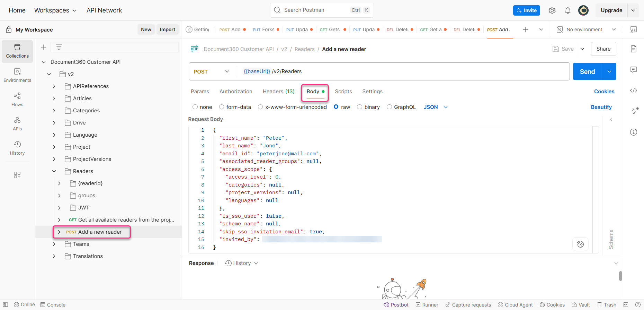Switch to the Headers (13) tab
The image size is (644, 310).
pyautogui.click(x=278, y=92)
